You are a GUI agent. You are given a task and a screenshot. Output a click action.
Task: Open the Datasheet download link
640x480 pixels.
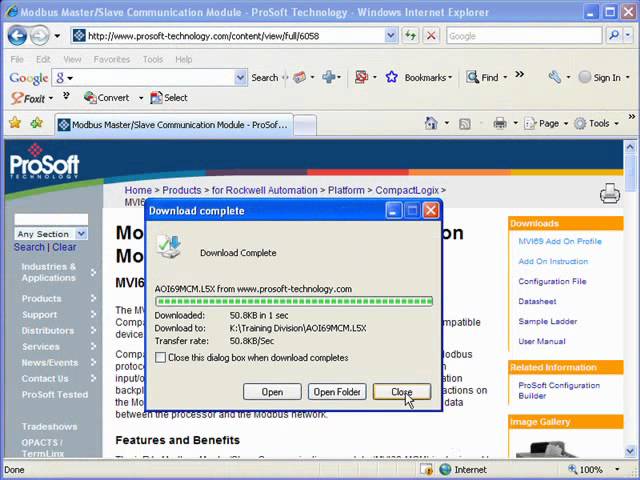coord(537,301)
